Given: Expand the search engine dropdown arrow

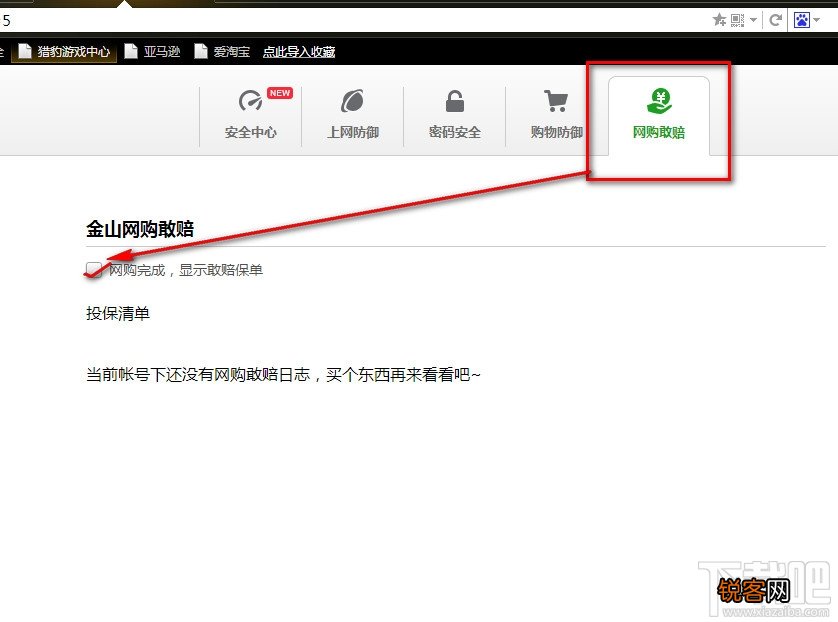Looking at the screenshot, I should [x=816, y=20].
